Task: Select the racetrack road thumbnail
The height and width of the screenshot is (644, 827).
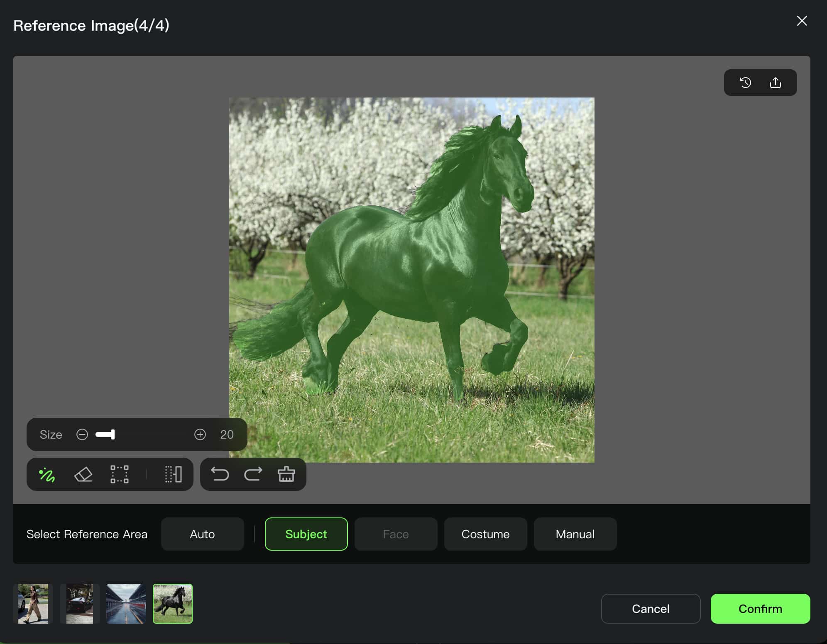Action: click(126, 604)
